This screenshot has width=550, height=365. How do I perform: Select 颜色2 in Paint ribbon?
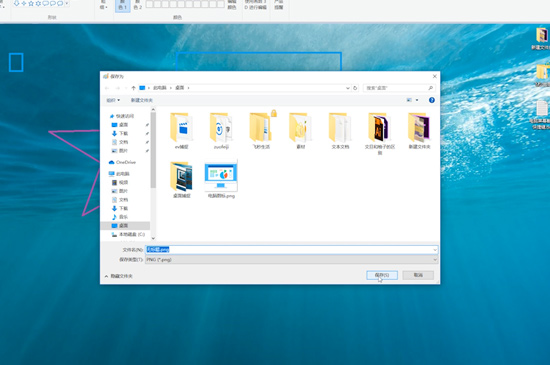tap(138, 5)
